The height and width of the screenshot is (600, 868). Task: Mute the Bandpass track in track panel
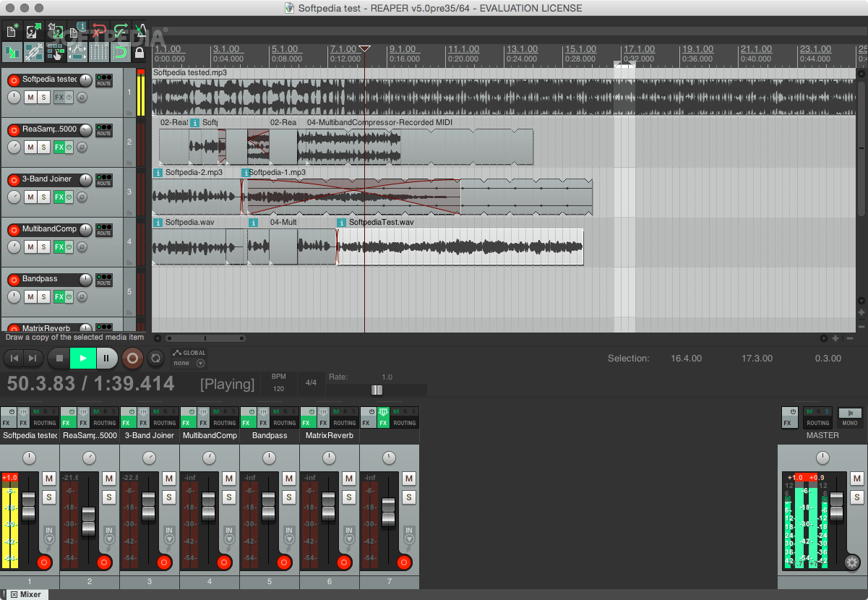tap(30, 297)
